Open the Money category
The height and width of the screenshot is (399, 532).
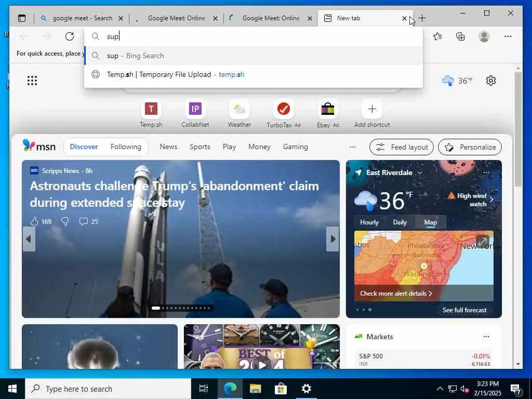[x=260, y=147]
